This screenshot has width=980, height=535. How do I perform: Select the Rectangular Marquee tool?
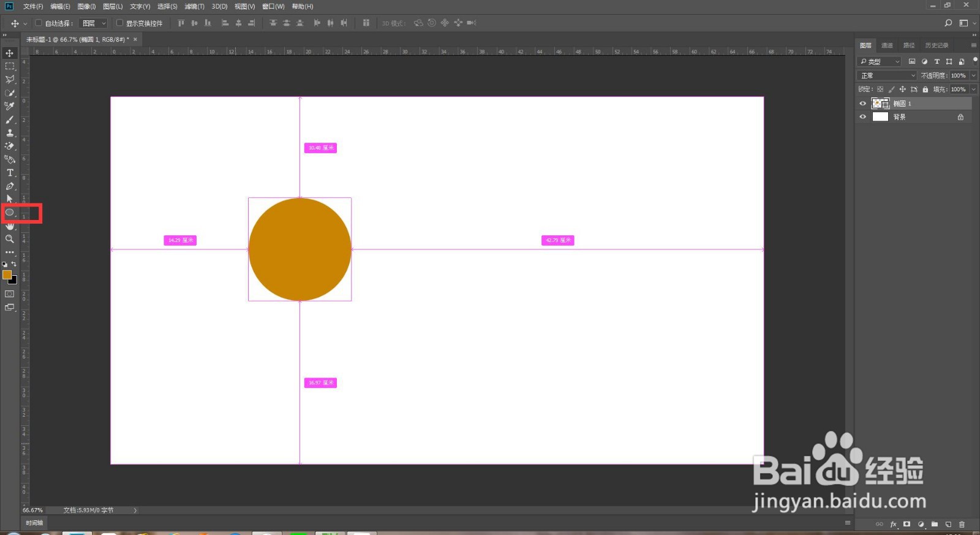click(10, 66)
